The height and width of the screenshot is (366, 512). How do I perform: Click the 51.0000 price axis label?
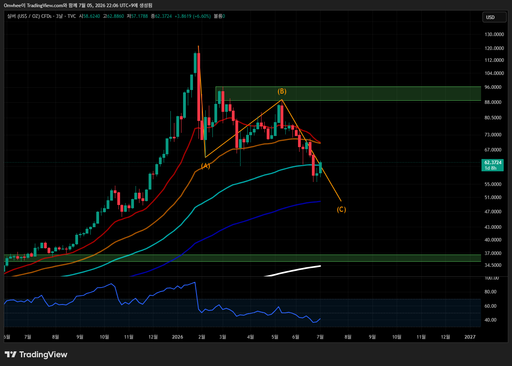(x=493, y=197)
